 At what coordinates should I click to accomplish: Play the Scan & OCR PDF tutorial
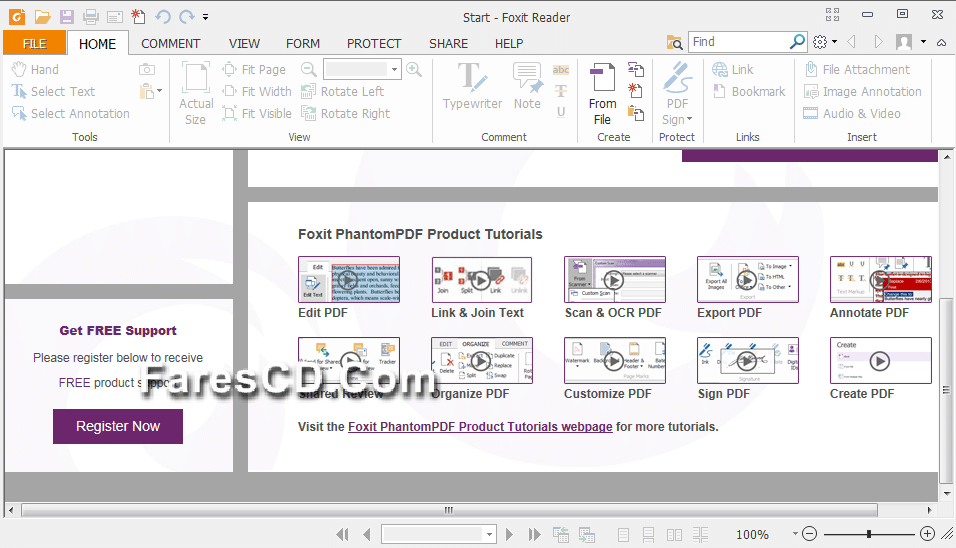pos(615,280)
